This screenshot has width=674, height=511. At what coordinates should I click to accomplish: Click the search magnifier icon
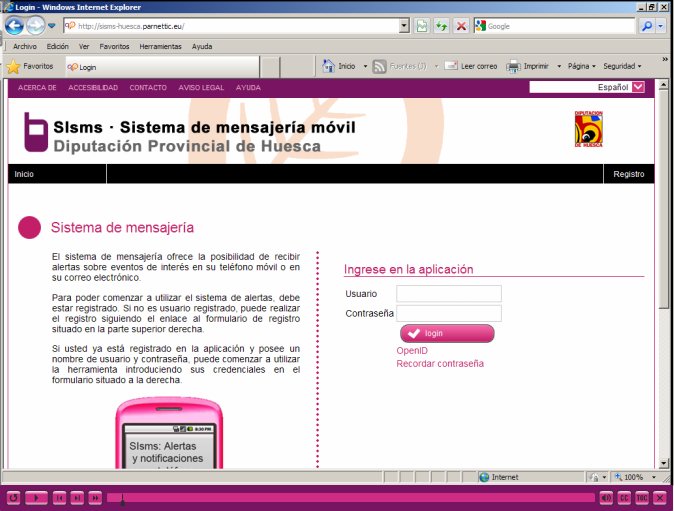click(x=647, y=26)
